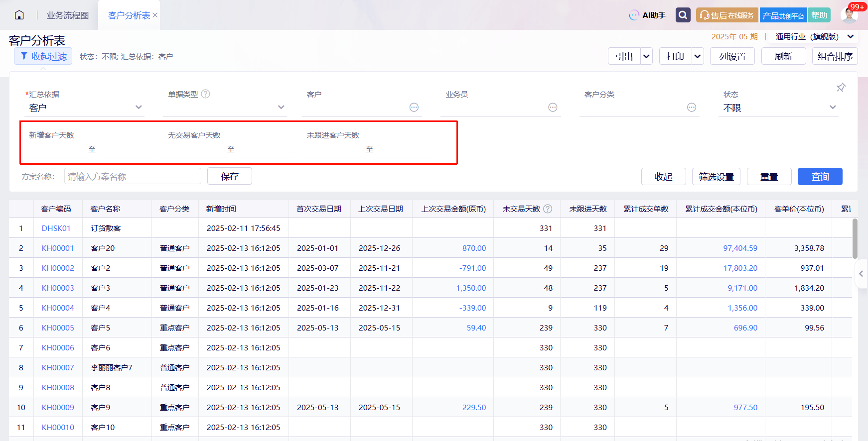Open user avatar with 99+ badge
This screenshot has height=441, width=868.
[x=849, y=15]
